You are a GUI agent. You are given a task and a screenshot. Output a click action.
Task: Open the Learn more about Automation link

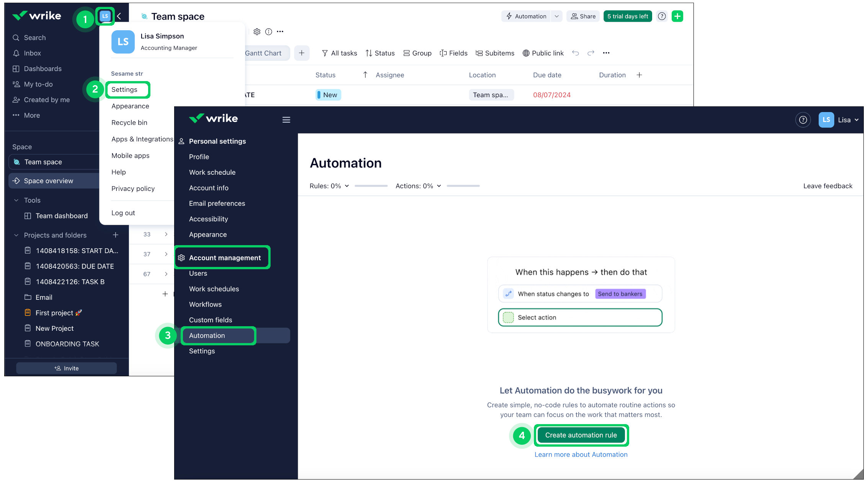pos(581,454)
